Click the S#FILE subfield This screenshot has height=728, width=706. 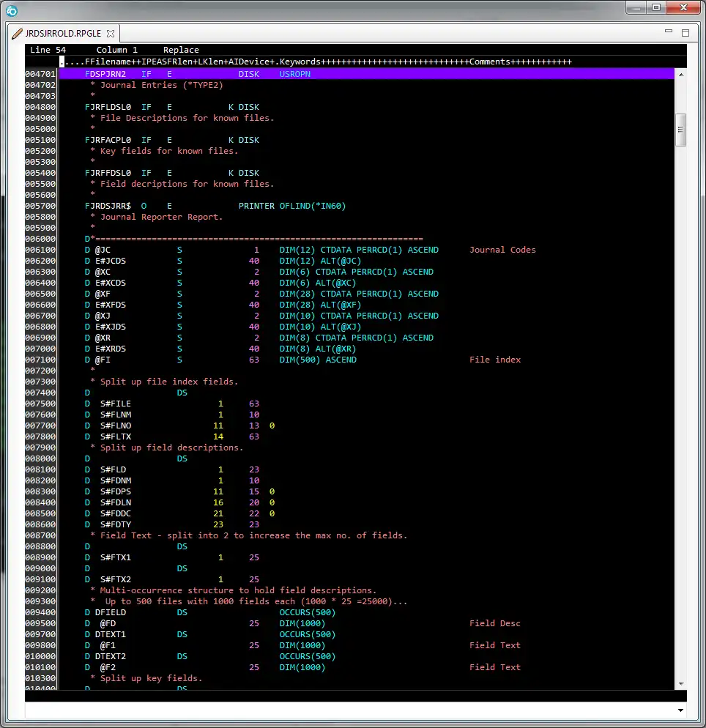[x=116, y=404]
